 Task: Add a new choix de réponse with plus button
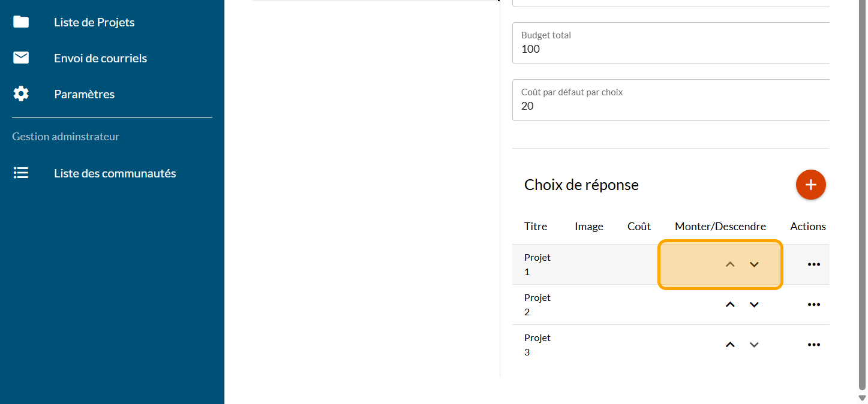(810, 185)
